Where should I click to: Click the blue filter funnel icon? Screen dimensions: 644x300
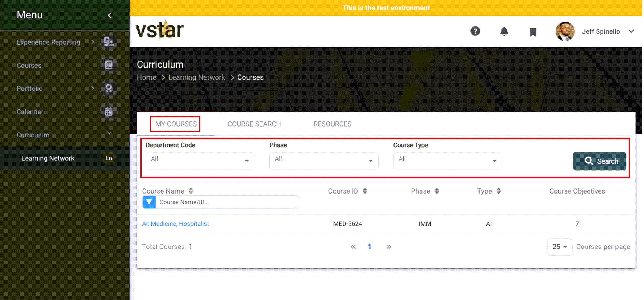click(x=149, y=202)
